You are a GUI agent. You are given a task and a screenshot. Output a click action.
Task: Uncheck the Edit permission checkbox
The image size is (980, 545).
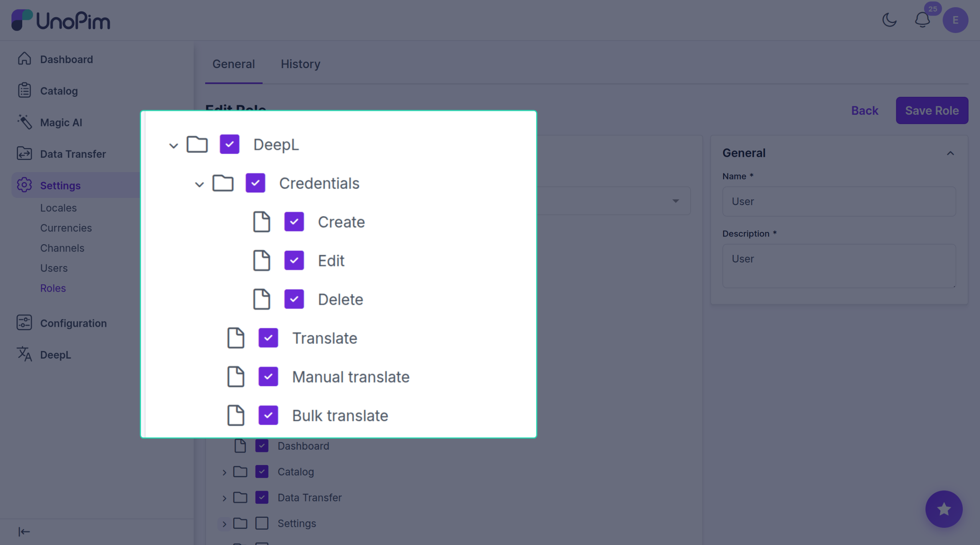click(x=294, y=260)
